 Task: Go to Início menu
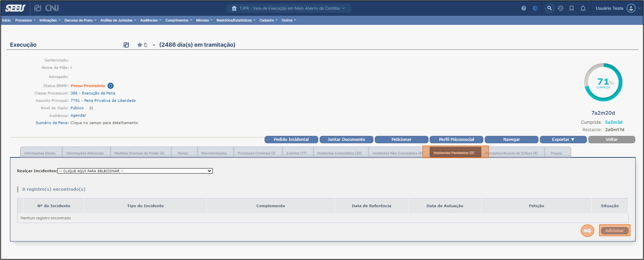[6, 20]
